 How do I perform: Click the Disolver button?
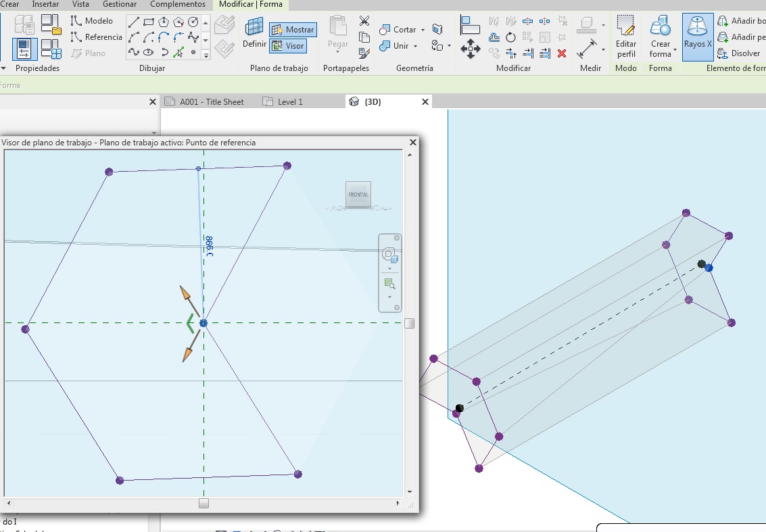tap(739, 53)
